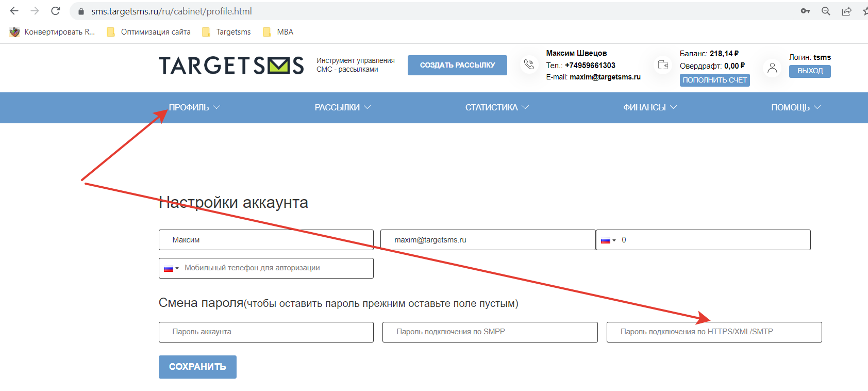The height and width of the screenshot is (391, 868).
Task: Click the TARGETSMS logo
Action: (231, 66)
